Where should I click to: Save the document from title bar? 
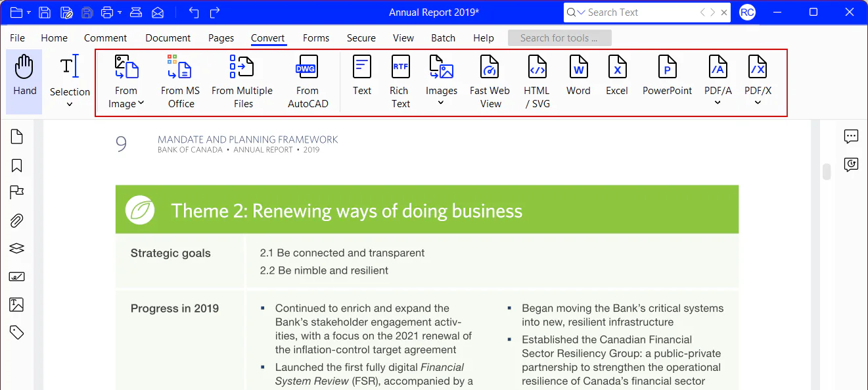[45, 12]
